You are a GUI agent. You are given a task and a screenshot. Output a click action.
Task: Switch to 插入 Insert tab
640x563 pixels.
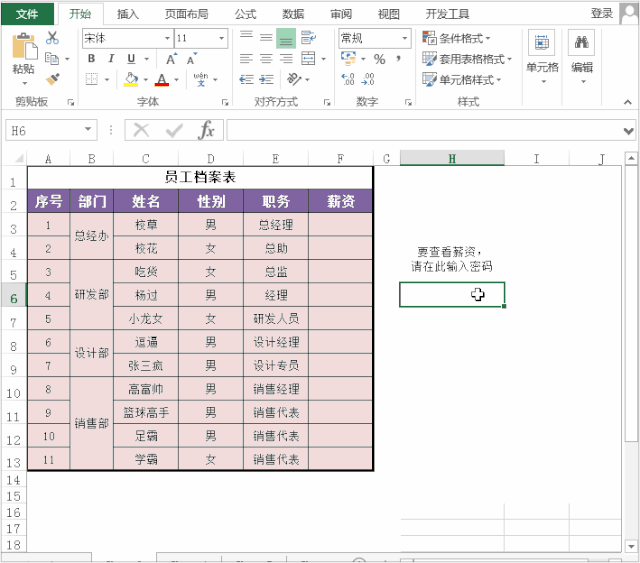click(x=128, y=14)
